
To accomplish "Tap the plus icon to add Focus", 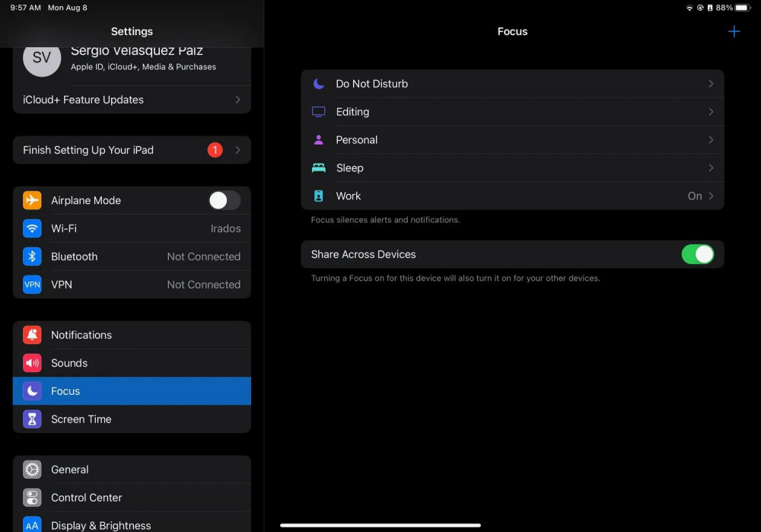I will [734, 31].
